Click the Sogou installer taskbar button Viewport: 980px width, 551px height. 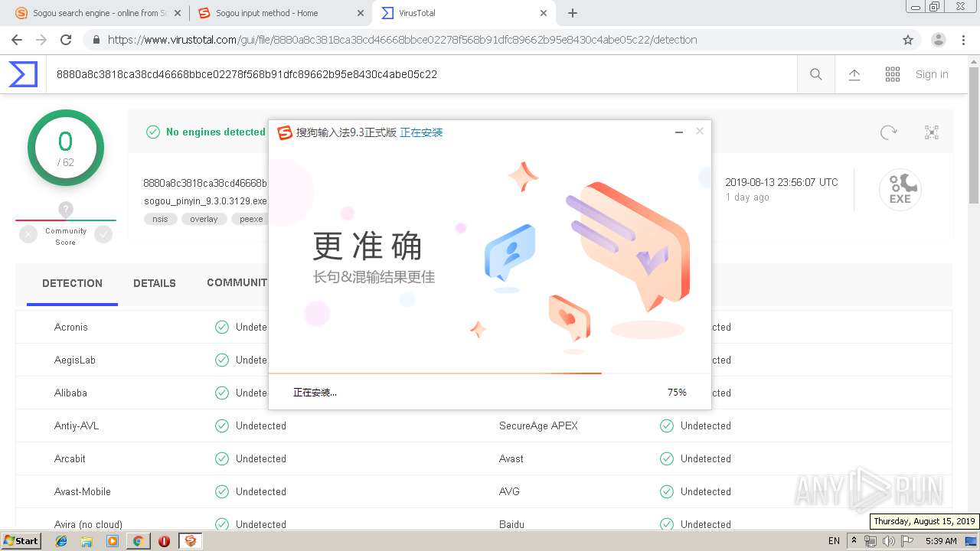click(x=190, y=541)
